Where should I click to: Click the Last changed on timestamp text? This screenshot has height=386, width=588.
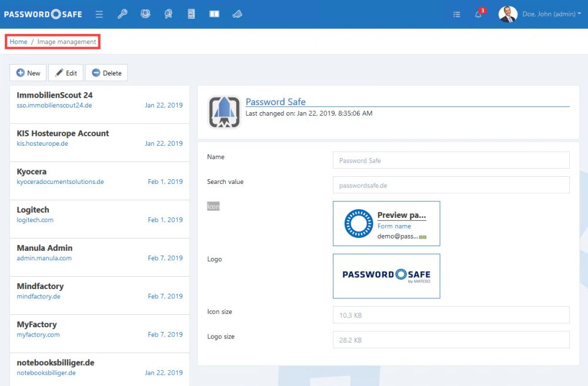tap(309, 113)
